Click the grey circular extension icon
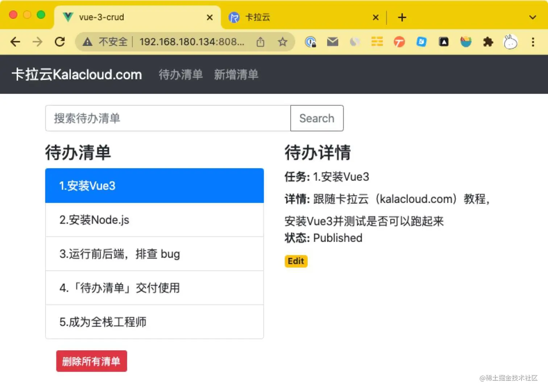Viewport: 548px width, 392px height. coord(354,42)
